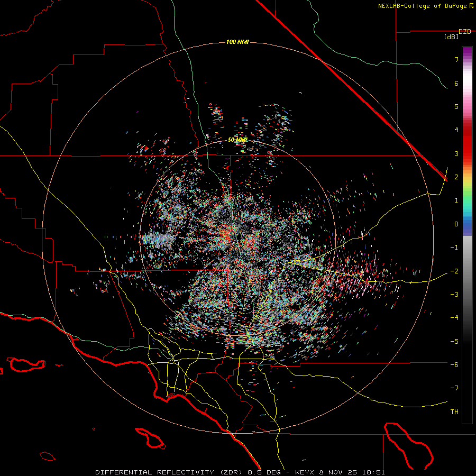Click the -2 dB scale label

click(x=454, y=271)
